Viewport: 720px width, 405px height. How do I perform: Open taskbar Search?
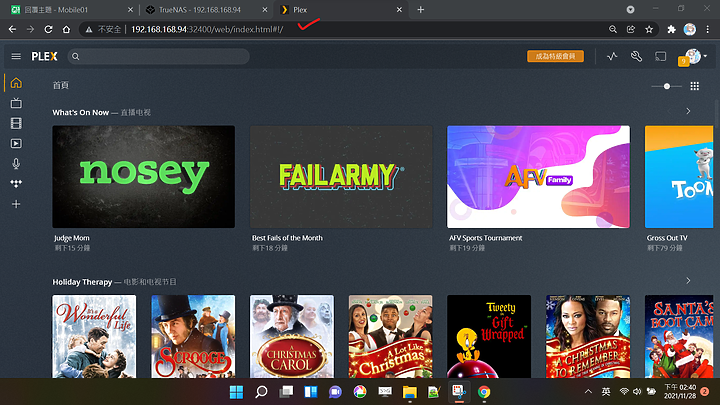(261, 392)
